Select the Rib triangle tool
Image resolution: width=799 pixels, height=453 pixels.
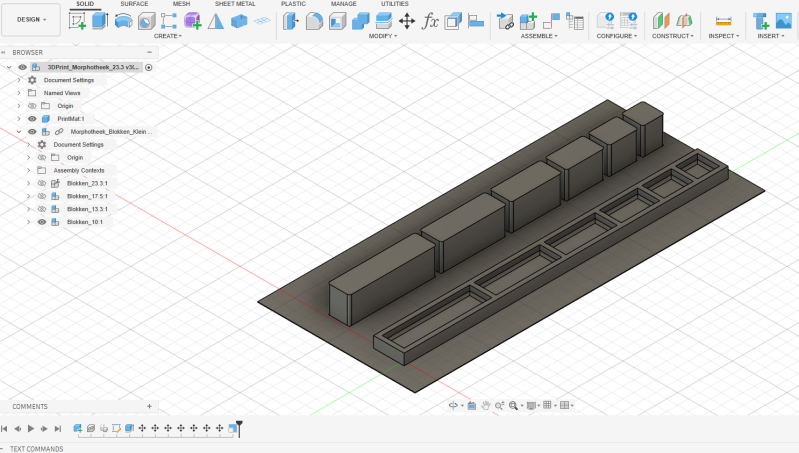[x=216, y=21]
